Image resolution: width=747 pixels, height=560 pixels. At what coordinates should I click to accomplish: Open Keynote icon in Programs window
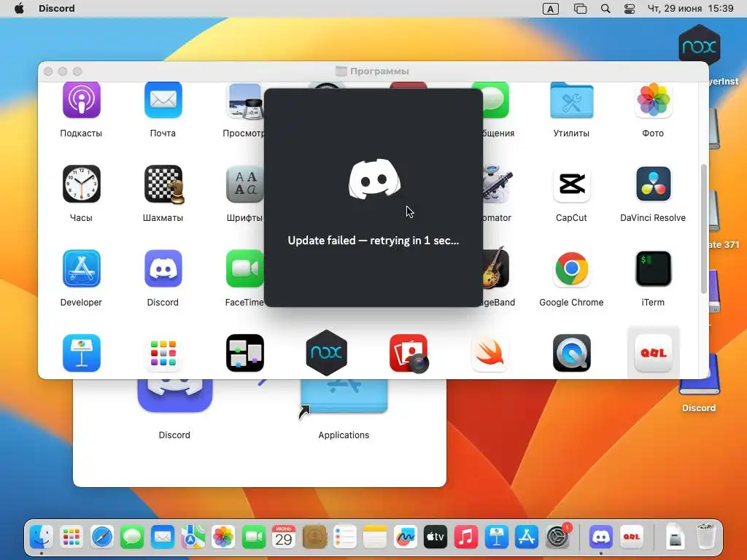[82, 353]
